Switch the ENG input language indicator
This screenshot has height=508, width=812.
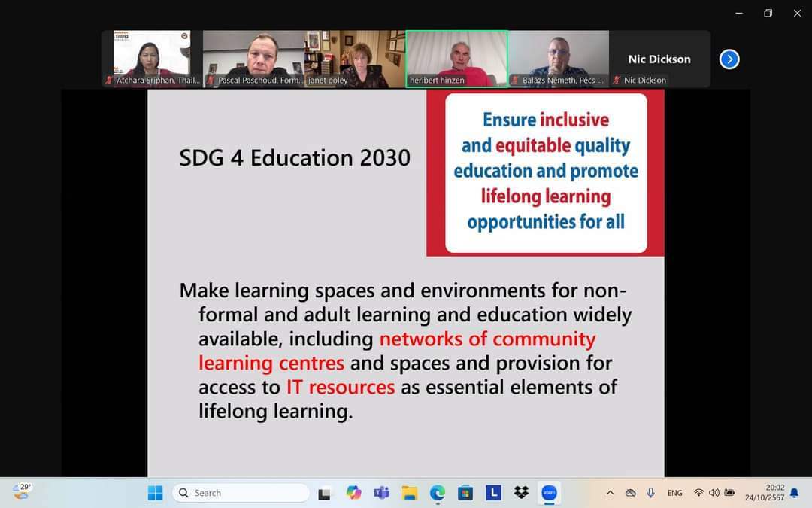674,493
